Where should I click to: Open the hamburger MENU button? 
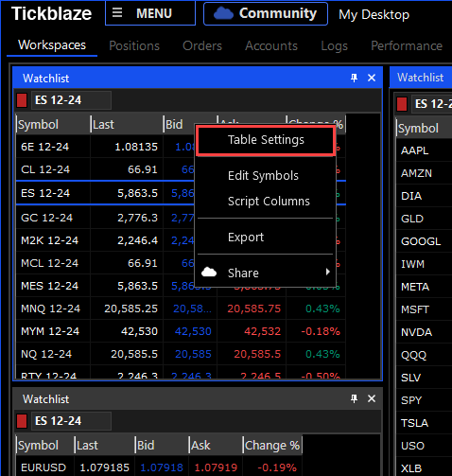point(150,13)
